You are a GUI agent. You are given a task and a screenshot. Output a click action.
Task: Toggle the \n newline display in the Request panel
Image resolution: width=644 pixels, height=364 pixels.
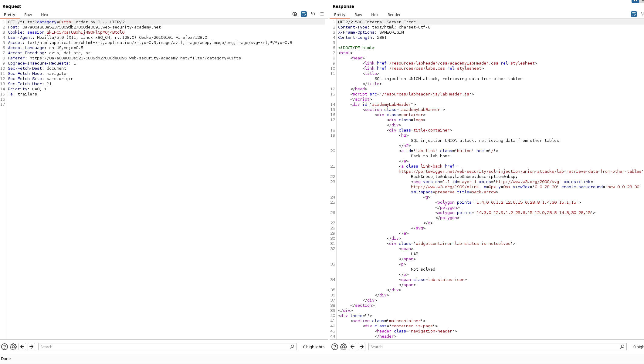[x=313, y=14]
